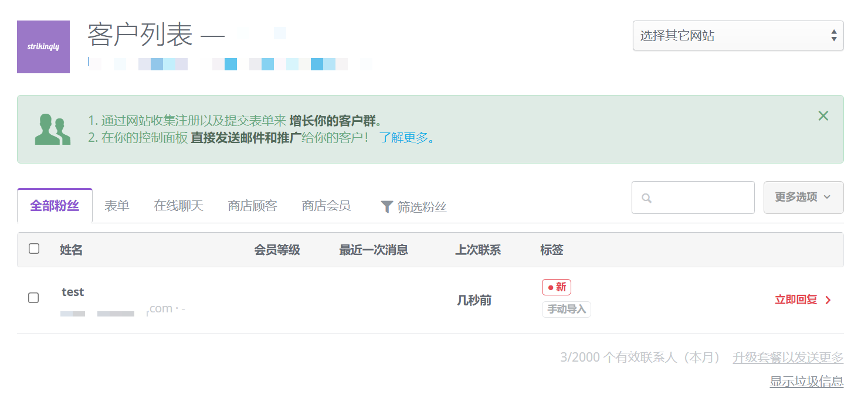Click the 标签 column header
The height and width of the screenshot is (405, 868).
[552, 250]
